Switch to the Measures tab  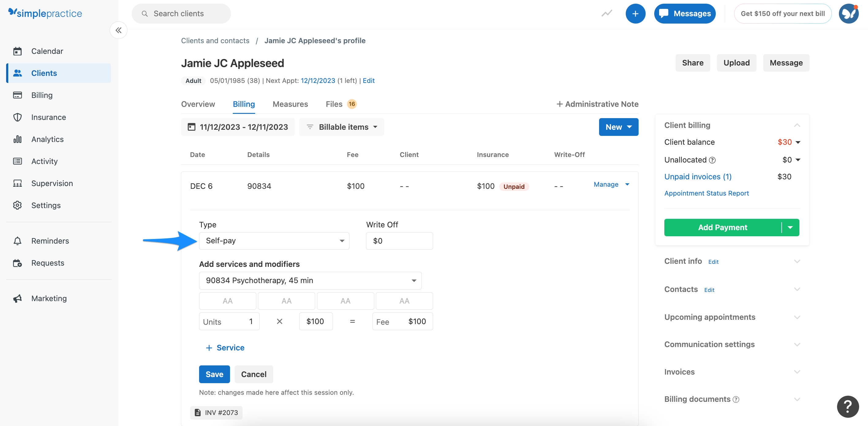click(x=290, y=104)
